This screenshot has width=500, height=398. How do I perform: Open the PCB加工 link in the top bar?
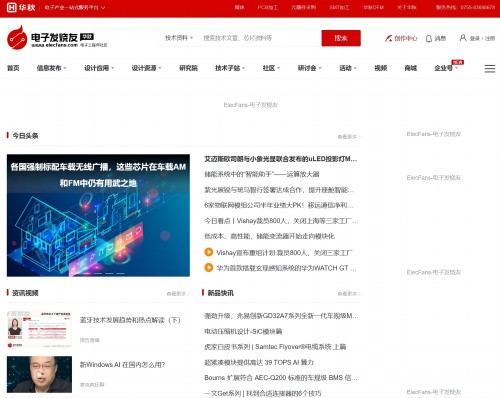pyautogui.click(x=267, y=7)
